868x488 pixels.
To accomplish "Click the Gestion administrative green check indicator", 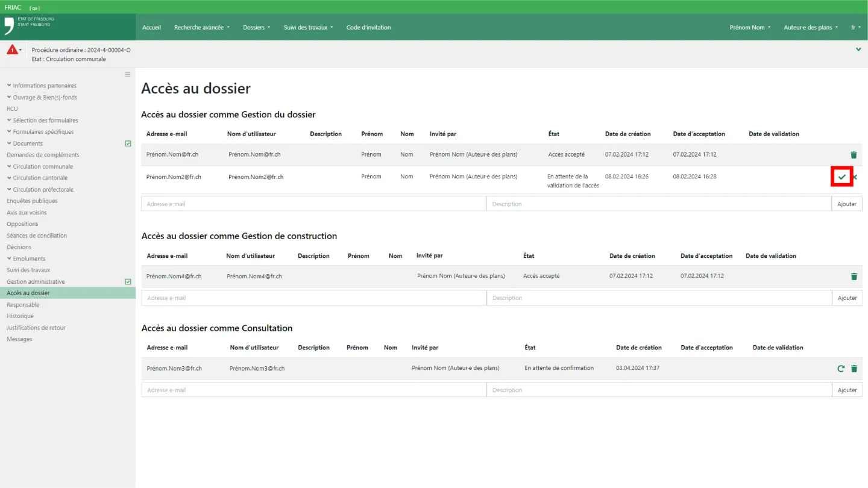I will (x=128, y=282).
